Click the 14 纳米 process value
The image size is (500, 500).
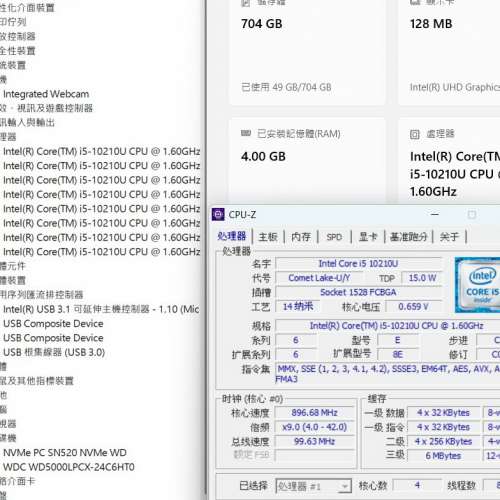[298, 306]
